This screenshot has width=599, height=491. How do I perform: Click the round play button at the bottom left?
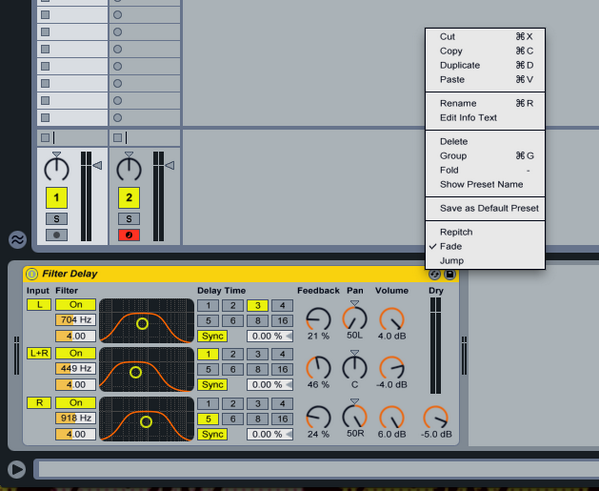17,469
